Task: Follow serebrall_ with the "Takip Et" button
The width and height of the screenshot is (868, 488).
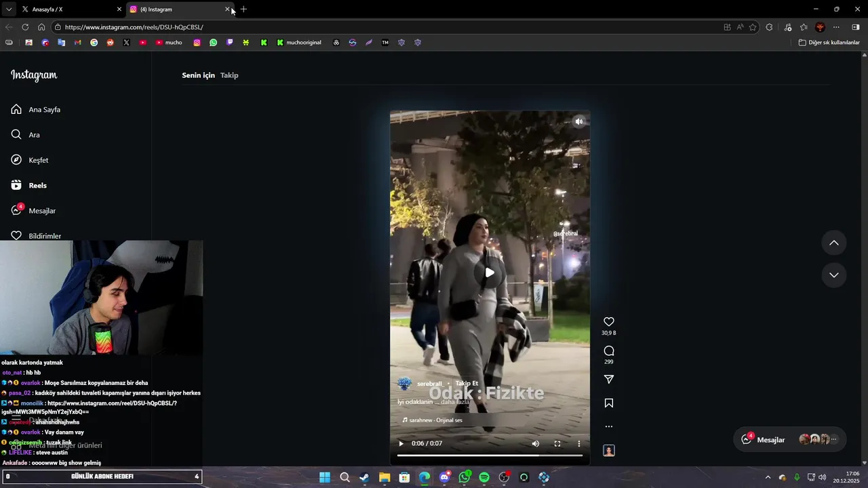Action: point(467,384)
